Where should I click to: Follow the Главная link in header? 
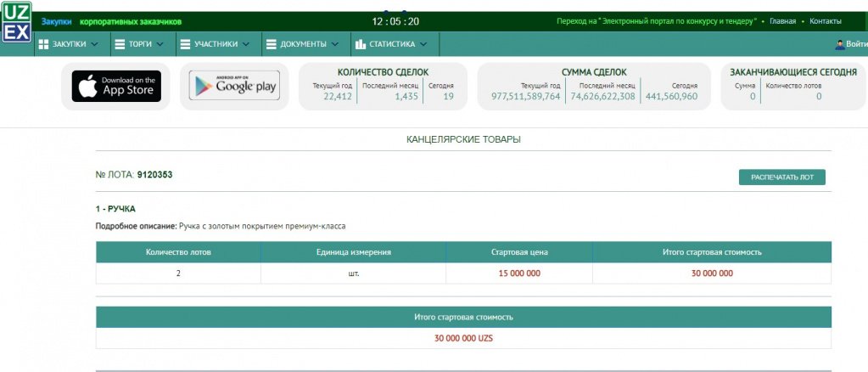click(782, 21)
